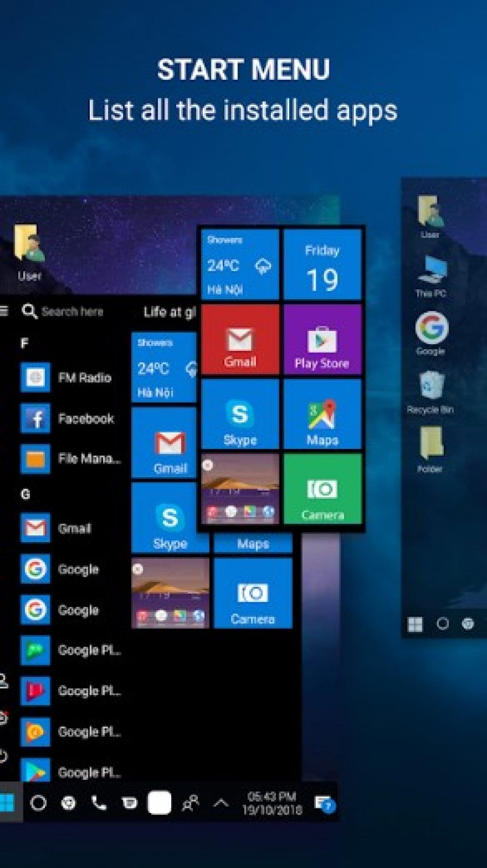Open User folder on right desktop preview
The height and width of the screenshot is (868, 487).
(430, 217)
